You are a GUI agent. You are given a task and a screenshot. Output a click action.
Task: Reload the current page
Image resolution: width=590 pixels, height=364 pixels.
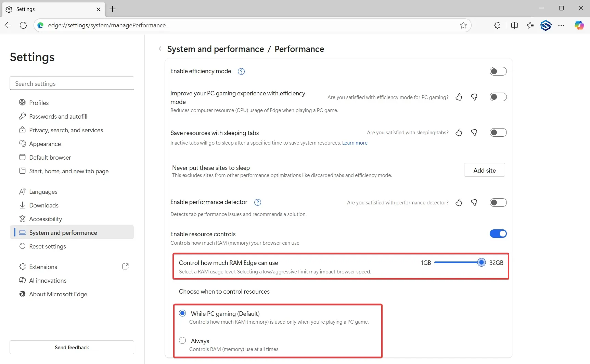(x=23, y=25)
